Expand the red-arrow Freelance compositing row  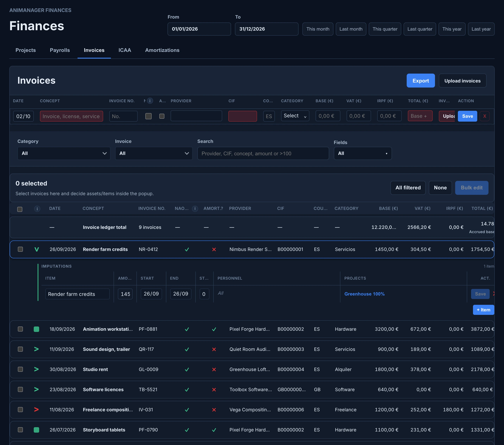coord(36,410)
